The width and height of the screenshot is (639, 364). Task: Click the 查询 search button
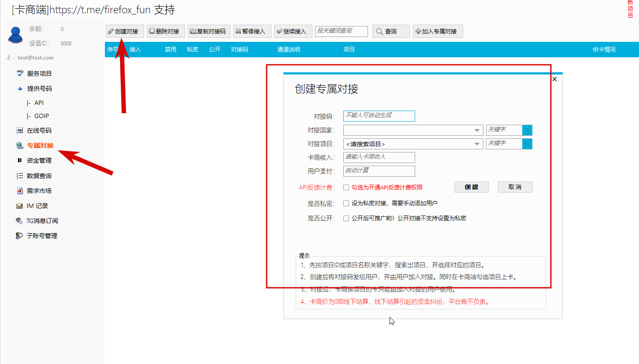click(x=391, y=31)
